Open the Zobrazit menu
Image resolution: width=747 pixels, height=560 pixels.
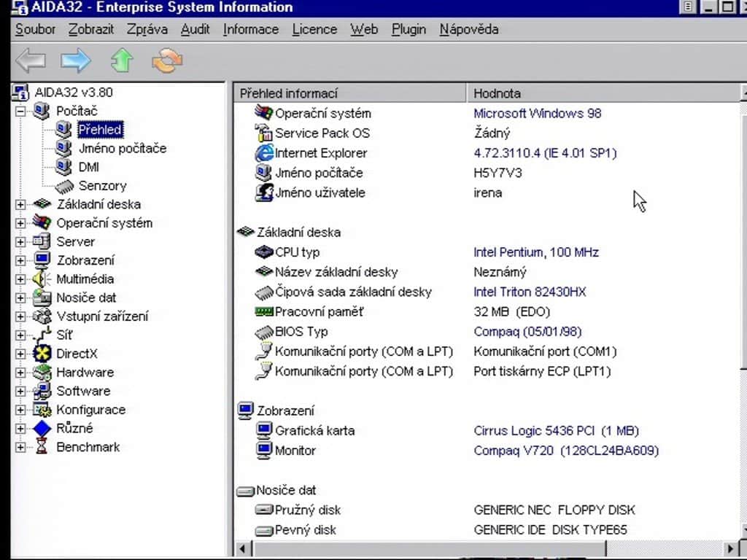tap(91, 29)
